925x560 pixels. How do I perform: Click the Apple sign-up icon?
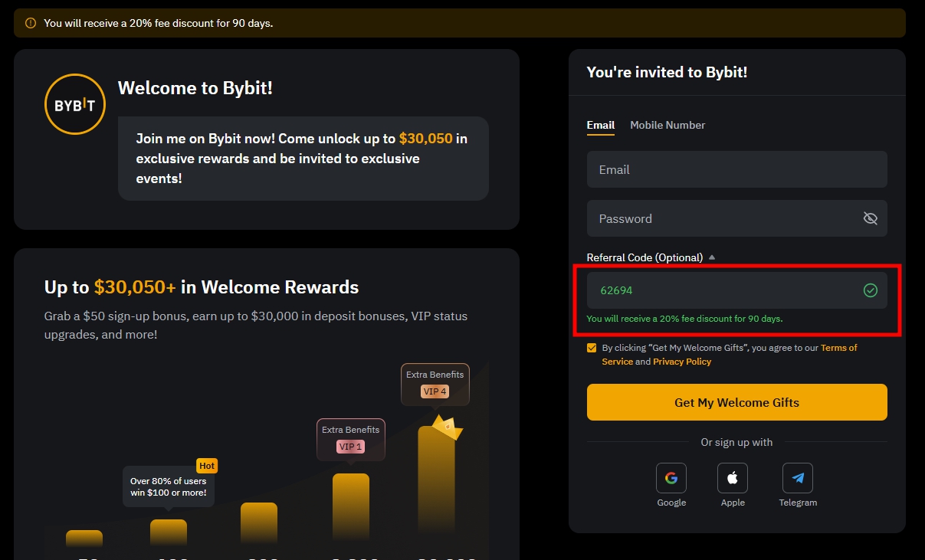click(x=733, y=478)
